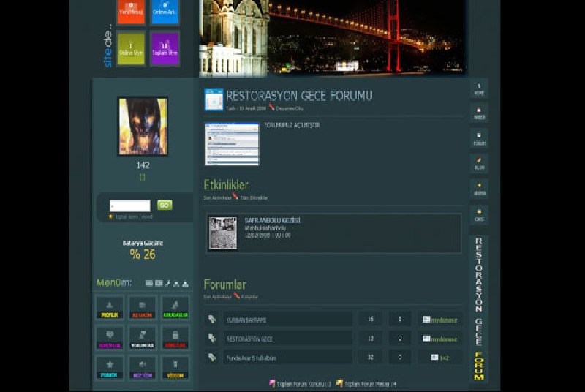
Task: Follow the Devamını Oku link
Action: click(x=290, y=108)
